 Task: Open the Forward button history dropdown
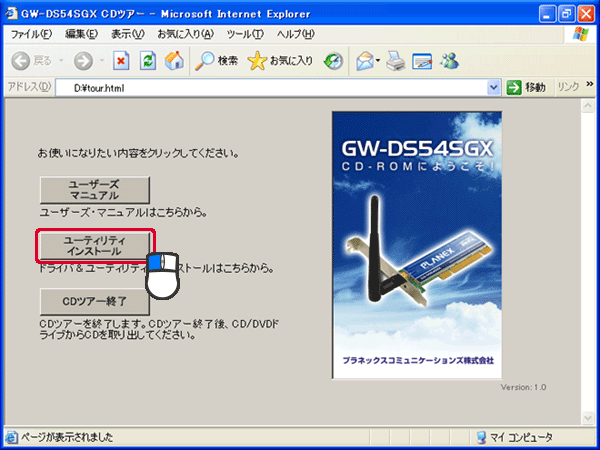click(102, 60)
